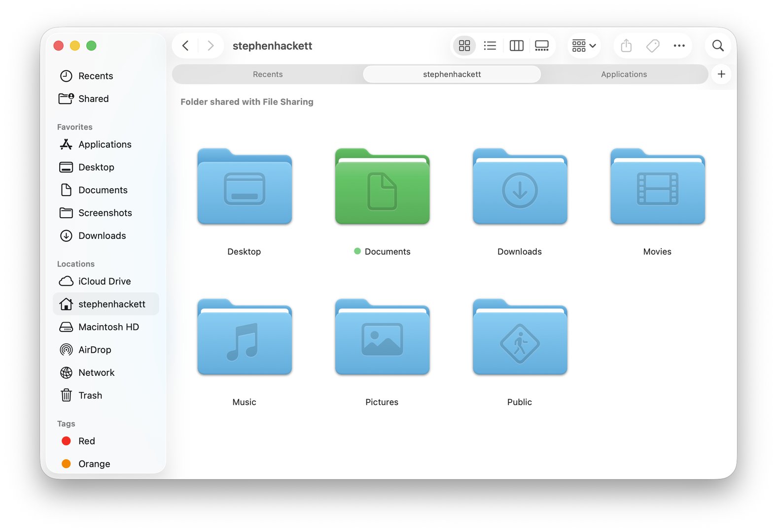The width and height of the screenshot is (777, 532).
Task: Select the Music folder icon
Action: (x=245, y=337)
